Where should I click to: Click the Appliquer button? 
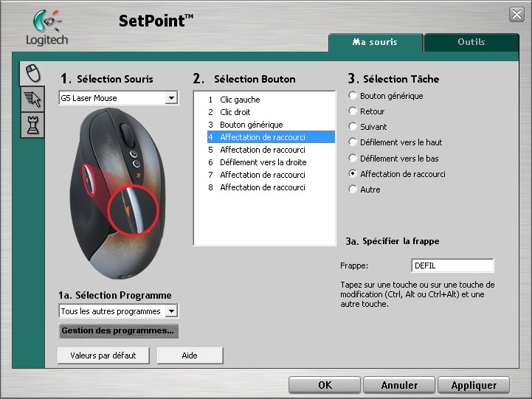click(x=473, y=385)
